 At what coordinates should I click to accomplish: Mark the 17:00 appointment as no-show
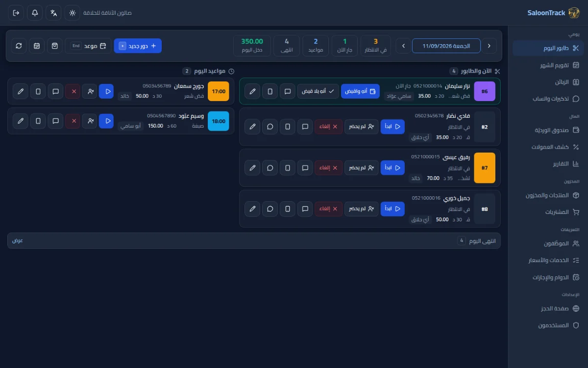(90, 91)
